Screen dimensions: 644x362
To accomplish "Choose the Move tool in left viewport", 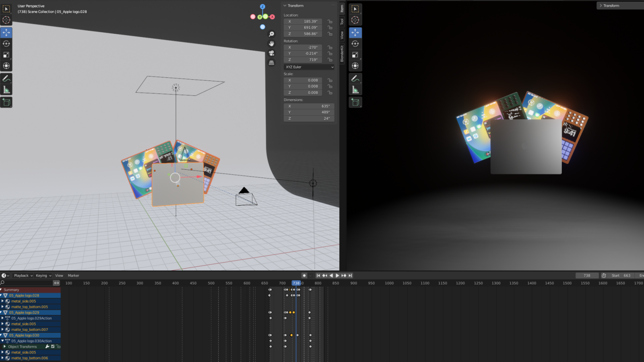I will pos(6,33).
